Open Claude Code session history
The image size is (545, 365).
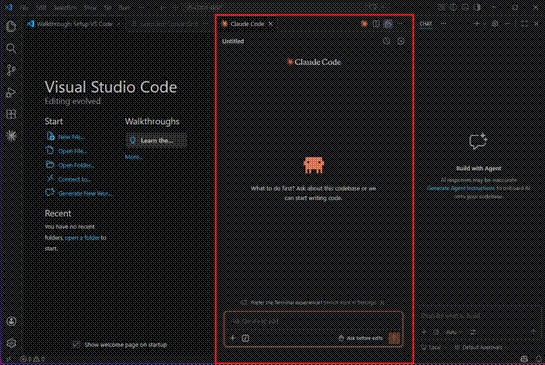pyautogui.click(x=386, y=41)
